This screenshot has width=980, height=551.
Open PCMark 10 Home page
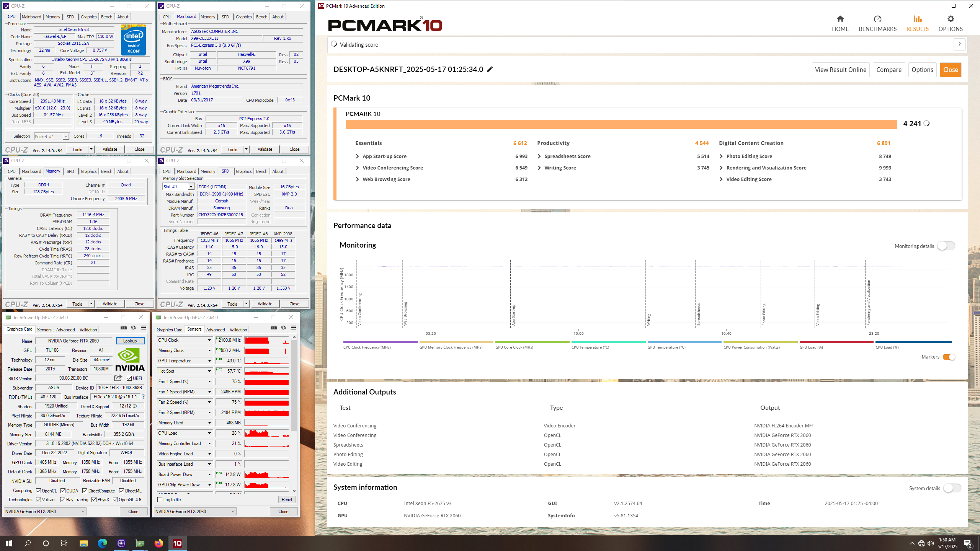pyautogui.click(x=840, y=24)
